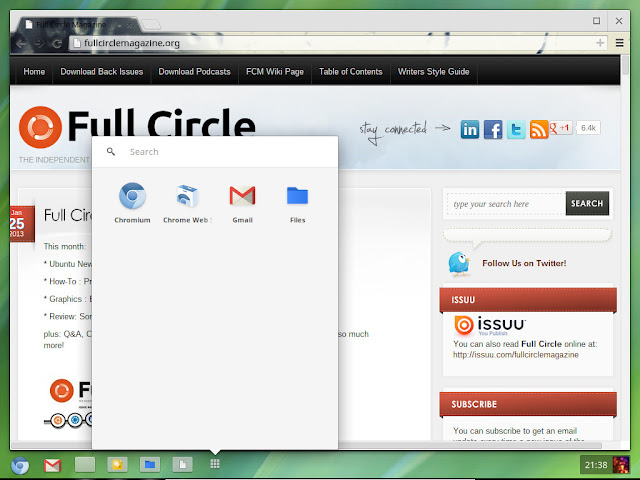Click the SUBSCRIBE section header
The height and width of the screenshot is (480, 640).
coord(528,404)
